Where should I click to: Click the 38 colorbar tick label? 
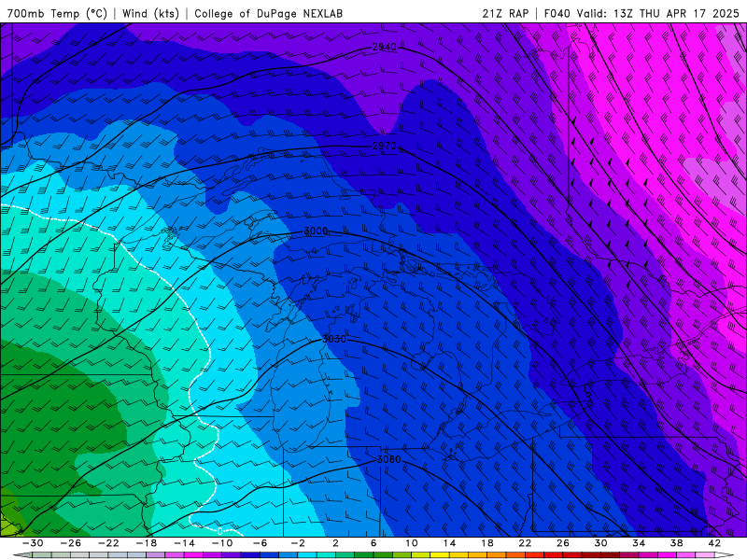(x=676, y=543)
